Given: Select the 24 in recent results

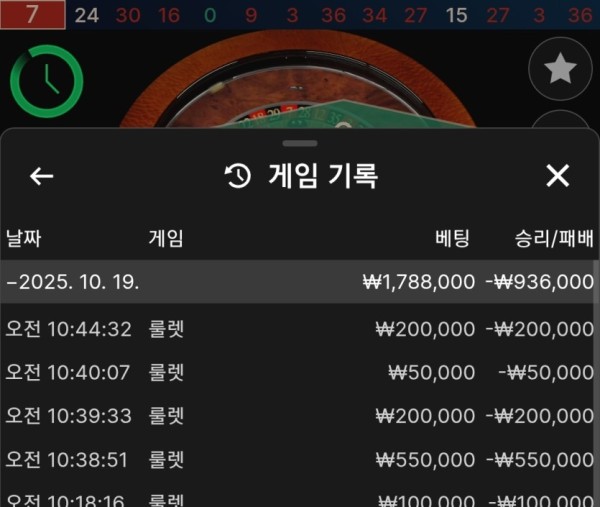Looking at the screenshot, I should (x=86, y=16).
